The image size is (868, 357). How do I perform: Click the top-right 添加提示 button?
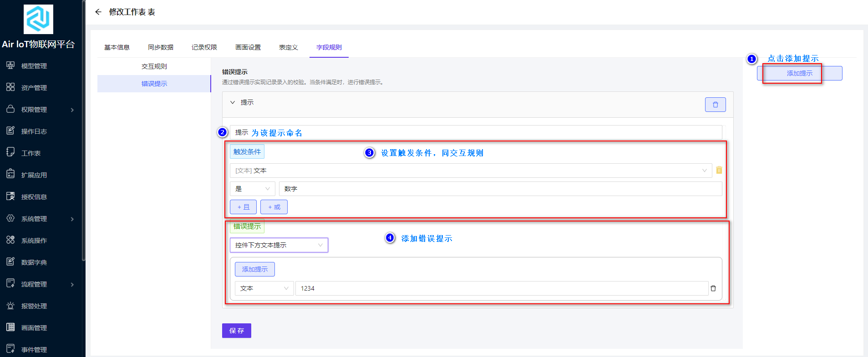[800, 73]
